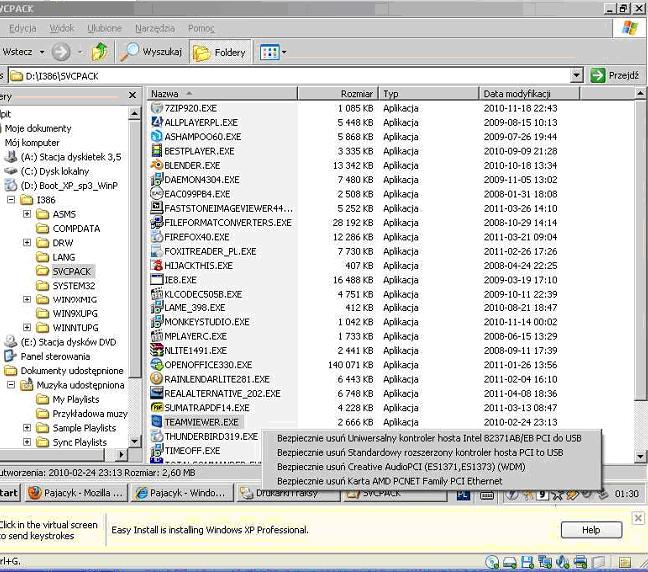Go up one folder level
648x572 pixels.
click(x=99, y=52)
